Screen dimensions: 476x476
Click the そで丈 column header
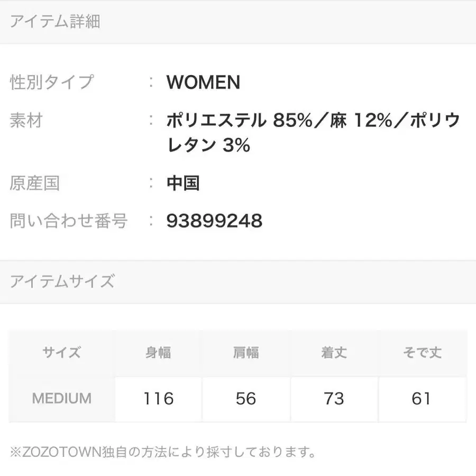click(422, 353)
